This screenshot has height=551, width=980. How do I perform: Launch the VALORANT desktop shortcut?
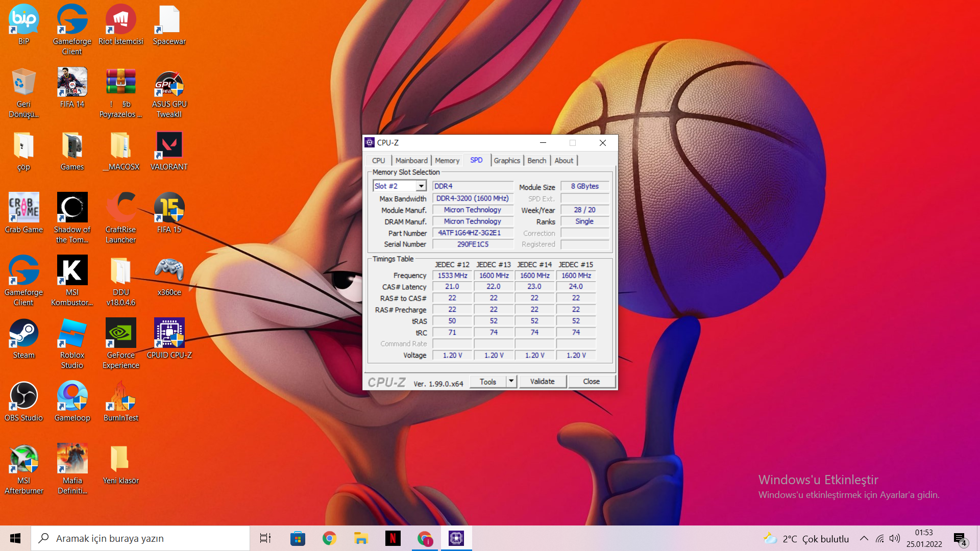coord(169,145)
